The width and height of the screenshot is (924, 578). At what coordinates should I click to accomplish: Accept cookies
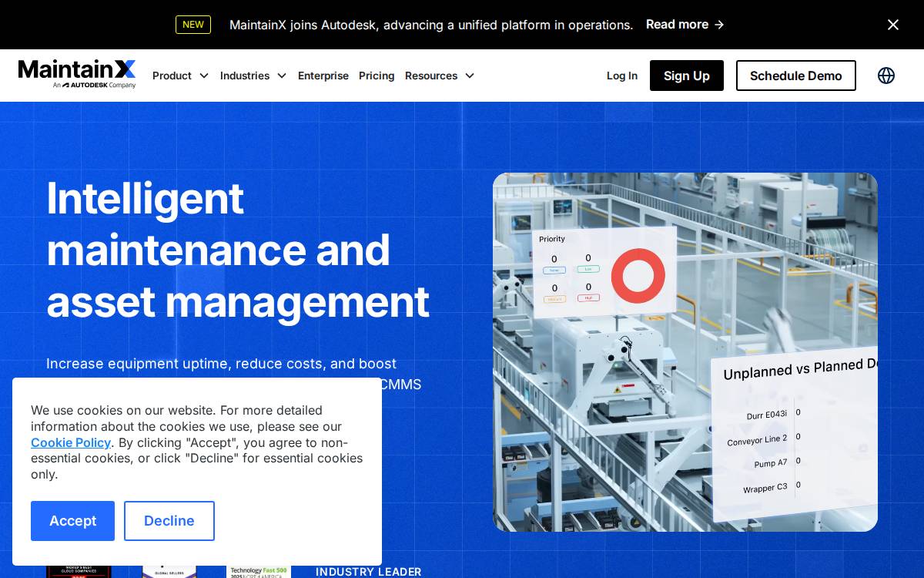coord(72,521)
